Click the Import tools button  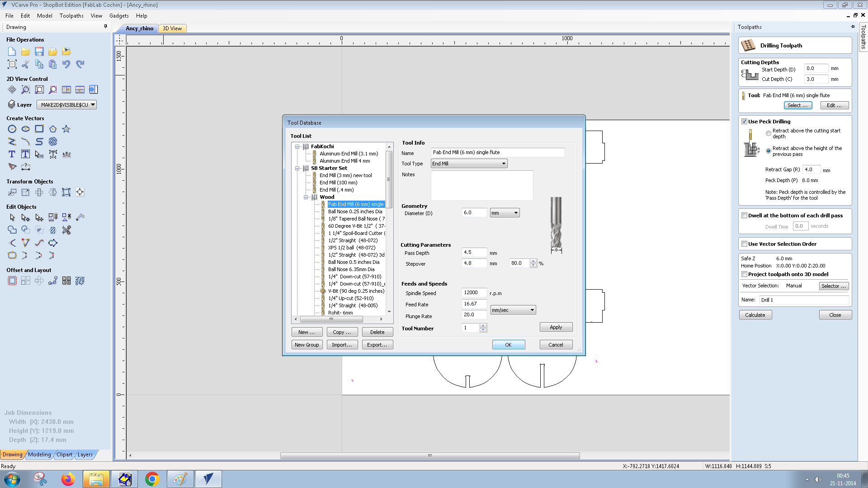click(342, 345)
